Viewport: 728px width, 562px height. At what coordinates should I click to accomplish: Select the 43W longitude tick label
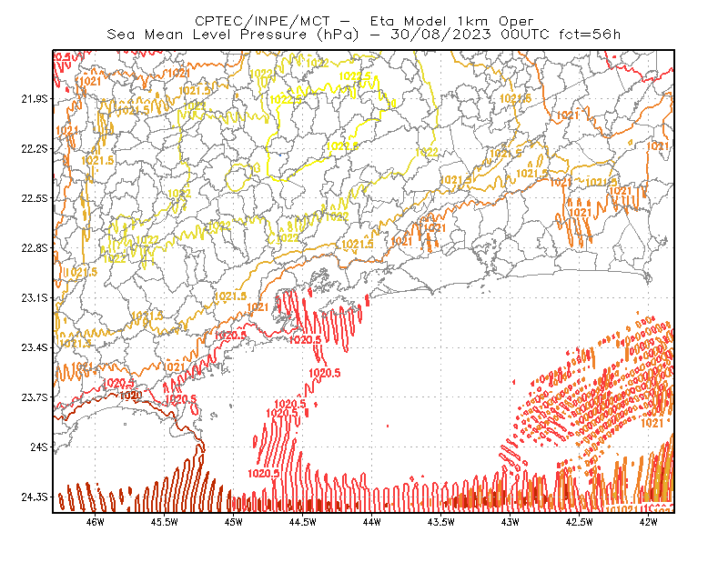pyautogui.click(x=511, y=522)
